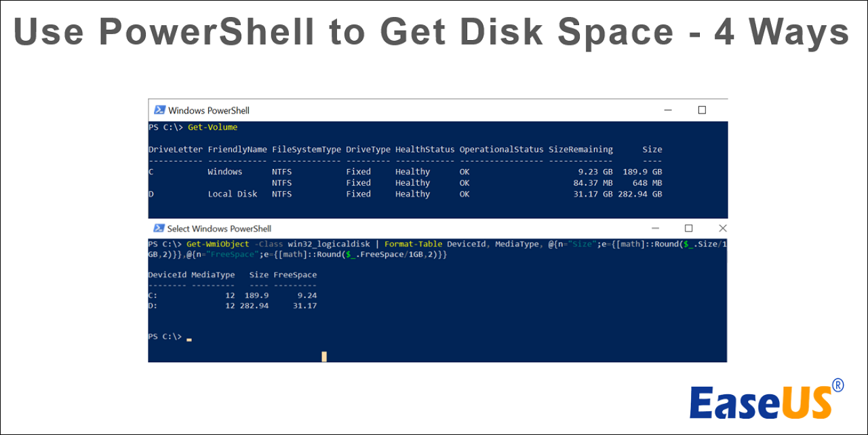Minimize the Select Windows PowerShell window
The image size is (868, 435).
click(x=655, y=229)
